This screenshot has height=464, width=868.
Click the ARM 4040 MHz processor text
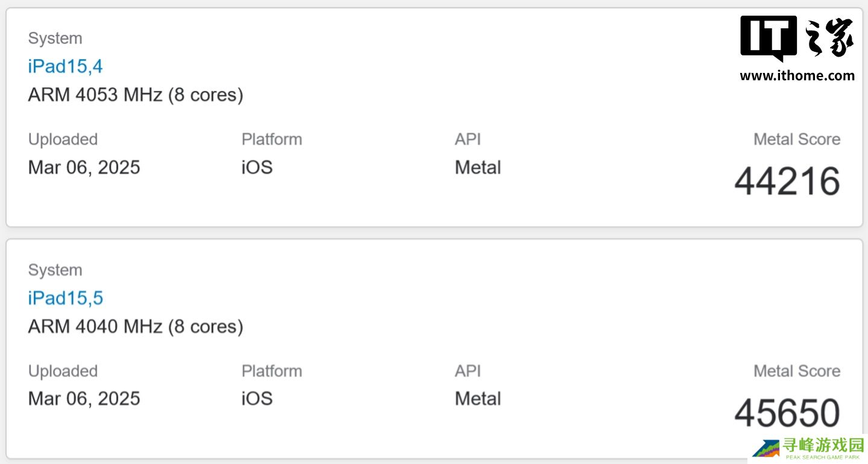136,327
